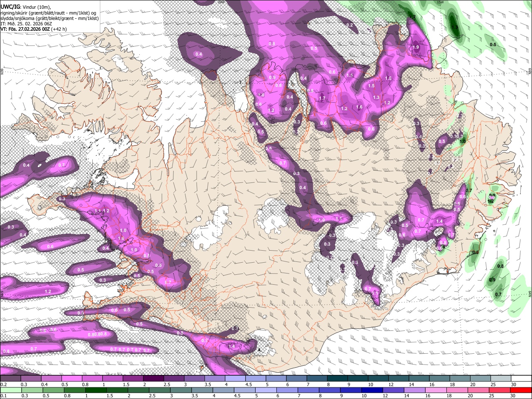This screenshot has height=399, width=532.
Task: Click the 'rigning/skúrir (grænt/blátt/rautt' legend description line
Action: (x=48, y=13)
